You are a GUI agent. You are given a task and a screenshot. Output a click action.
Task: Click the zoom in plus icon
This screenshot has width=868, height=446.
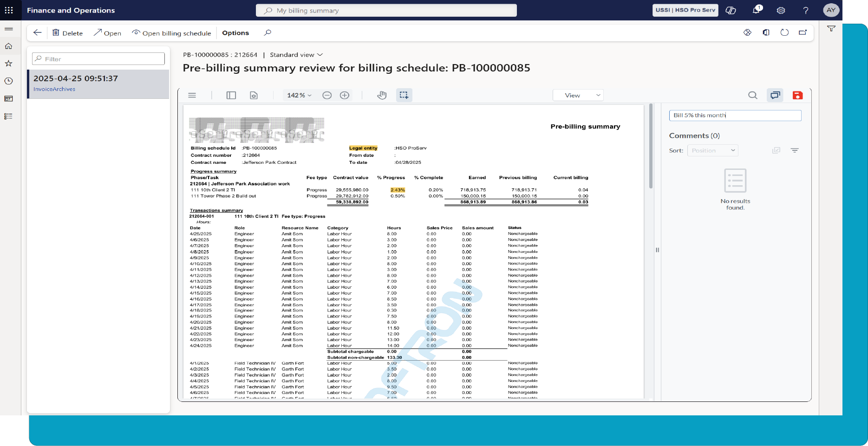click(x=345, y=95)
